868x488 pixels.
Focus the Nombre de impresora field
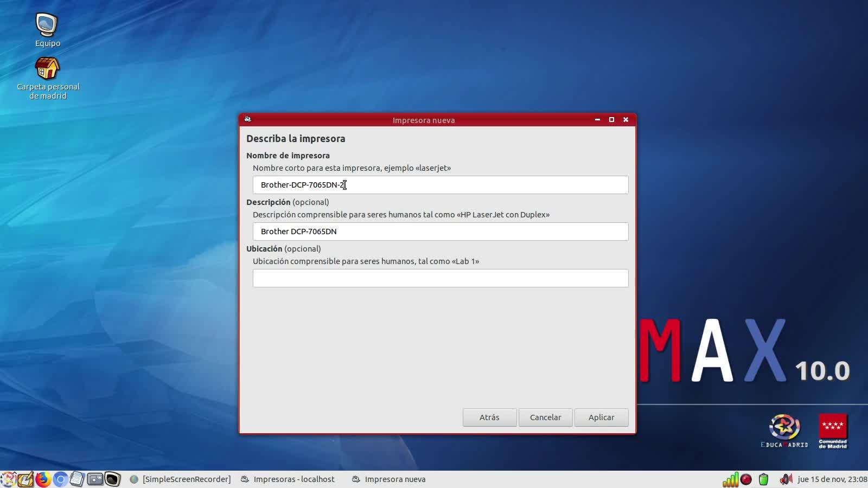click(x=440, y=185)
